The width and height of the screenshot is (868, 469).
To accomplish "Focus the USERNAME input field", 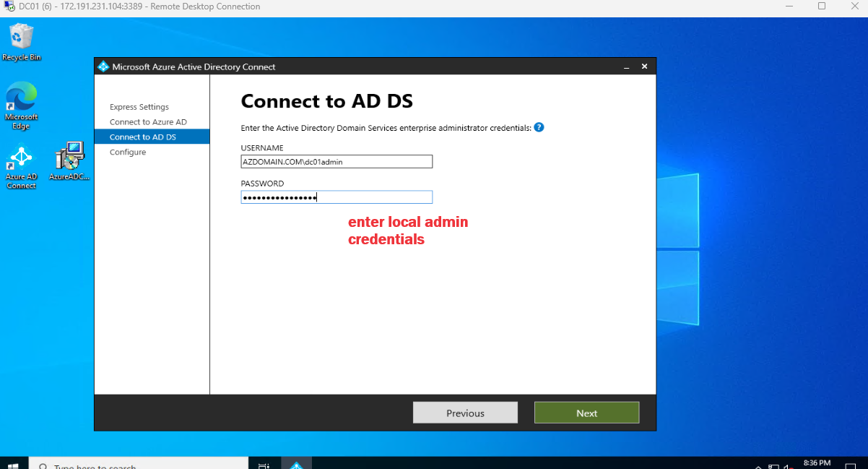I will [x=337, y=162].
